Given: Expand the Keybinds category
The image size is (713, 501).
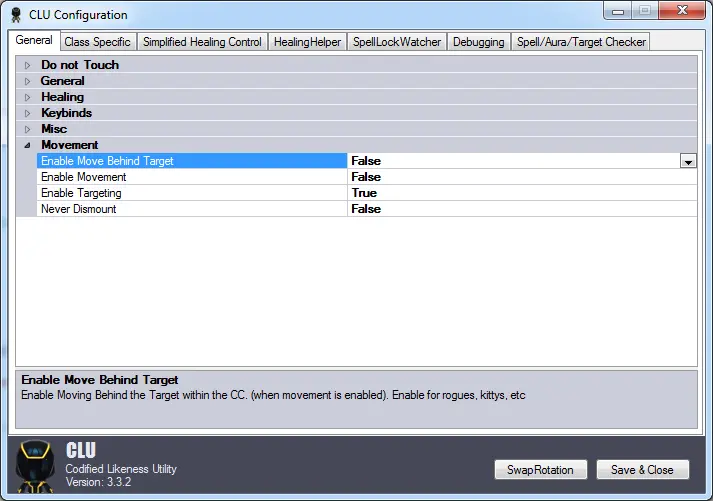Looking at the screenshot, I should 28,113.
